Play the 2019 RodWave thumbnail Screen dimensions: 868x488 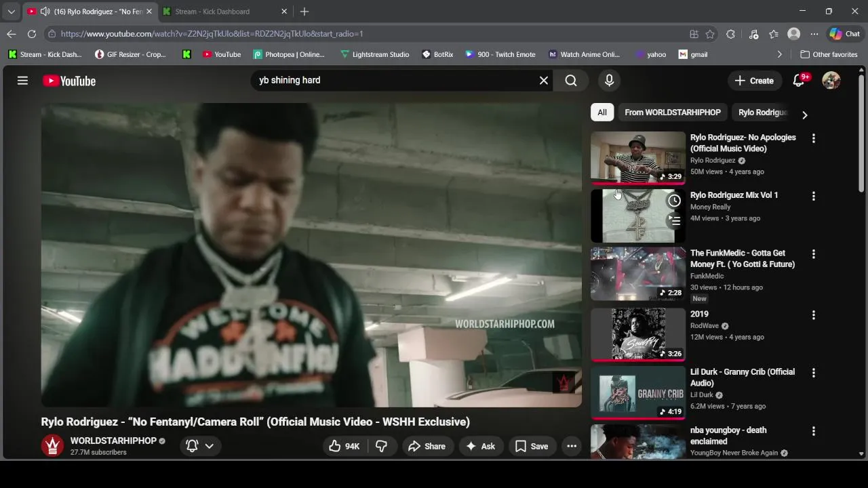point(638,334)
